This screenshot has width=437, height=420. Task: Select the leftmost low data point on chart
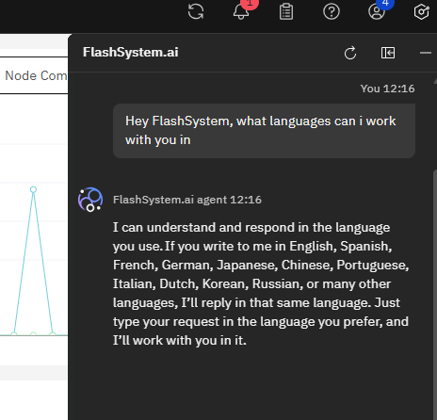14,333
